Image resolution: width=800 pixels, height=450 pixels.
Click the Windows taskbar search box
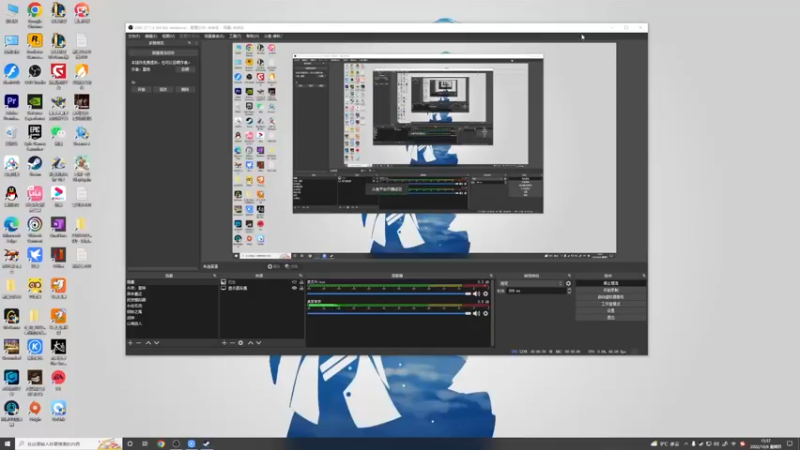(69, 444)
